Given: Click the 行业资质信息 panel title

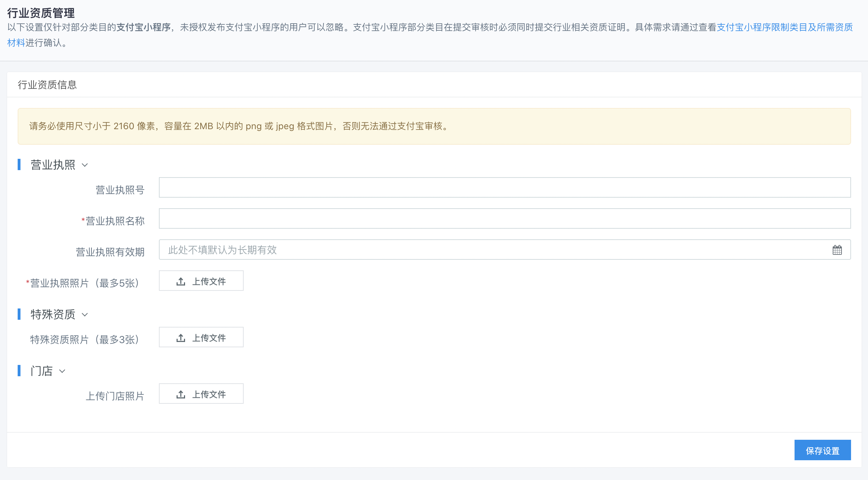Looking at the screenshot, I should click(x=47, y=85).
